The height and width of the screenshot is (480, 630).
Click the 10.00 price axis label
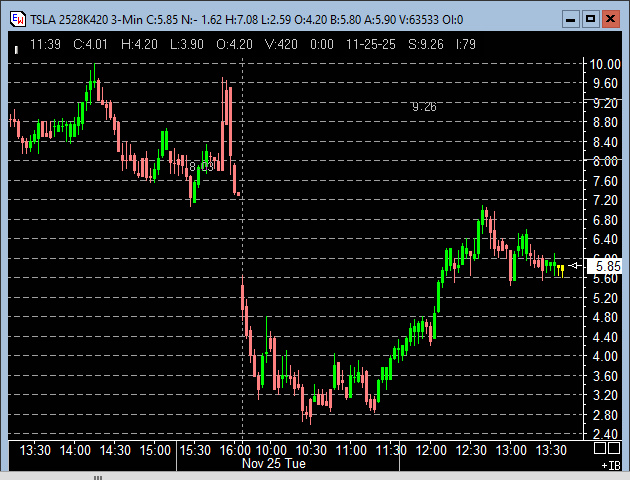click(x=606, y=64)
